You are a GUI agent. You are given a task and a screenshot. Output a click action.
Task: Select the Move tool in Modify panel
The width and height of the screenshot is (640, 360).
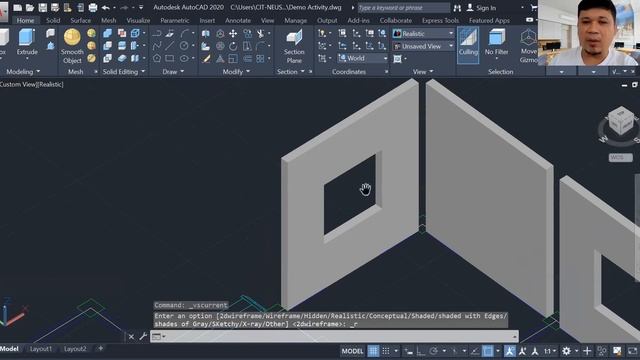coord(233,33)
